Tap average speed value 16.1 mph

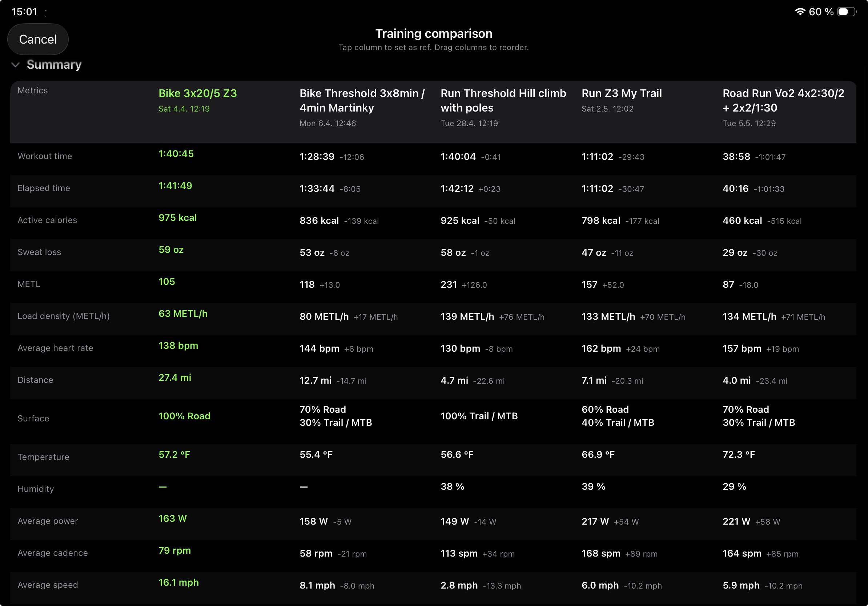point(178,583)
